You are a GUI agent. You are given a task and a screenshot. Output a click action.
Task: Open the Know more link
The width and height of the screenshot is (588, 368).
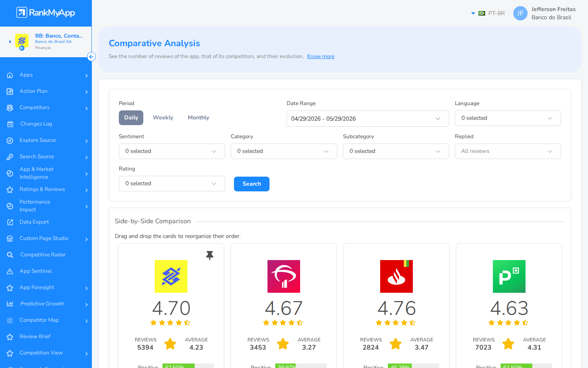click(321, 56)
